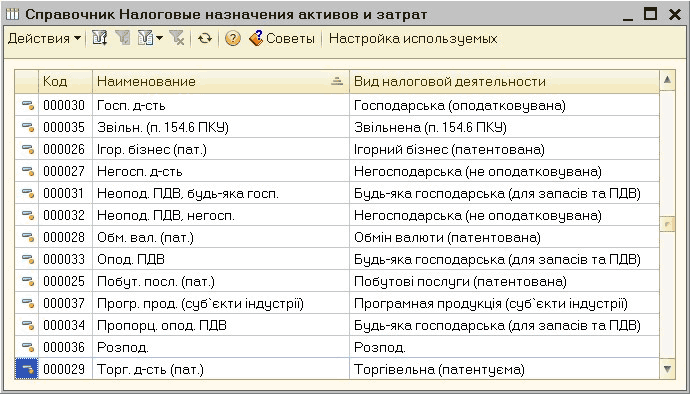Select the Звільн. (п. 154.6 ПКУ) name cell
The width and height of the screenshot is (690, 394).
tap(221, 127)
